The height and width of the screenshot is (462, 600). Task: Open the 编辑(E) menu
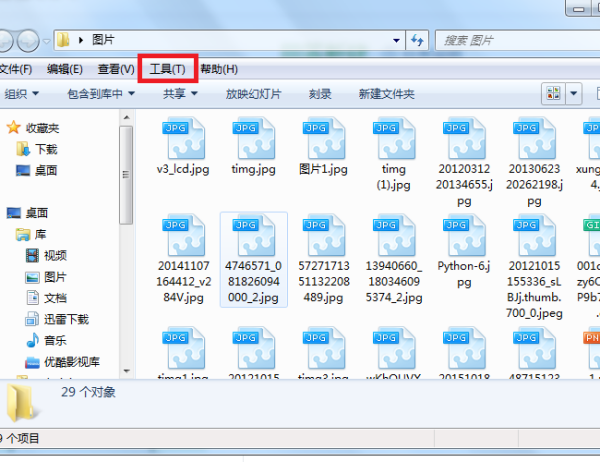coord(65,69)
